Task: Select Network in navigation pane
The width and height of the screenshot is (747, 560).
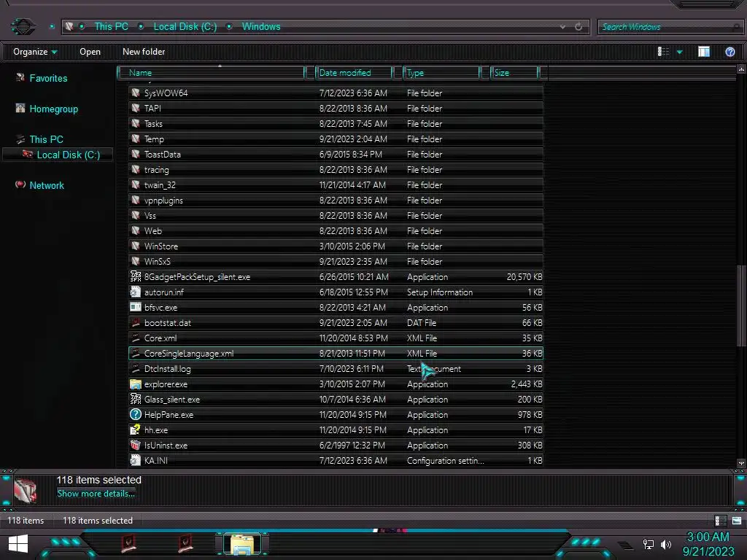Action: point(47,186)
